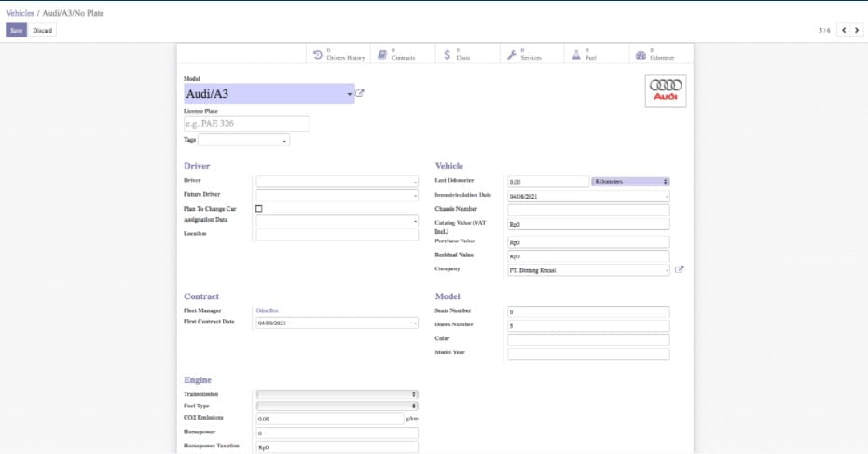Open Immatriculation Date picker

pos(588,196)
